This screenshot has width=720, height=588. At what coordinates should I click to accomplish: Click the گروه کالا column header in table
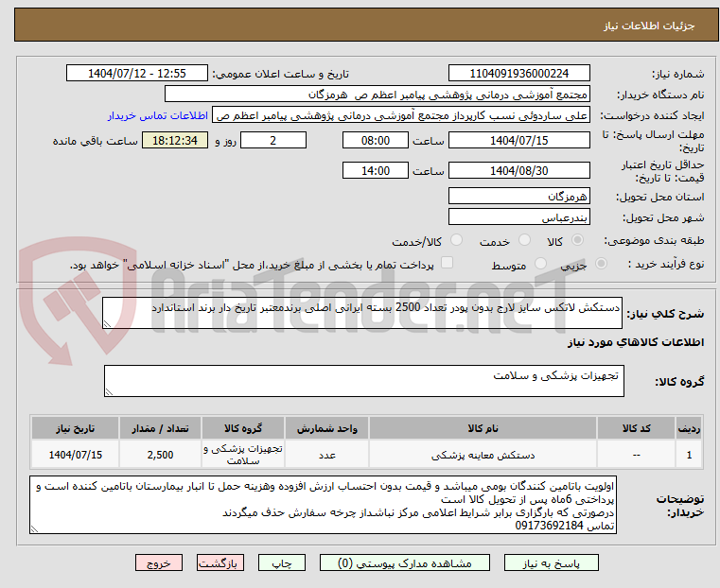coord(243,428)
